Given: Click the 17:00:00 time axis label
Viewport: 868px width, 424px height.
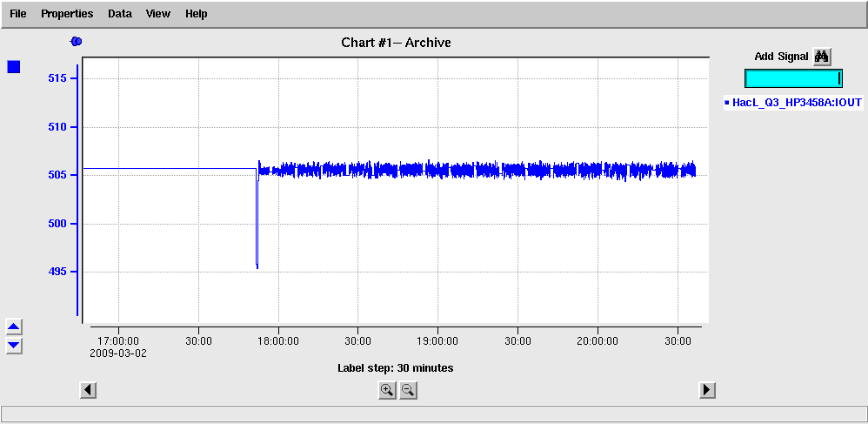Looking at the screenshot, I should click(x=118, y=341).
